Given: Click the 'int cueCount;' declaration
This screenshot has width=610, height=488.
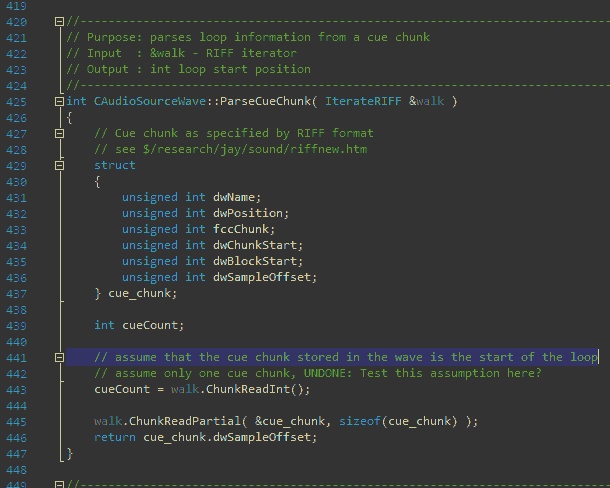Looking at the screenshot, I should [139, 325].
